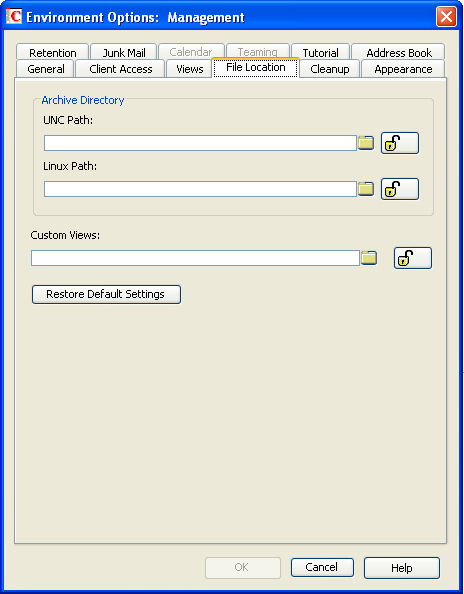Browse folder for the UNC Path

pyautogui.click(x=366, y=143)
